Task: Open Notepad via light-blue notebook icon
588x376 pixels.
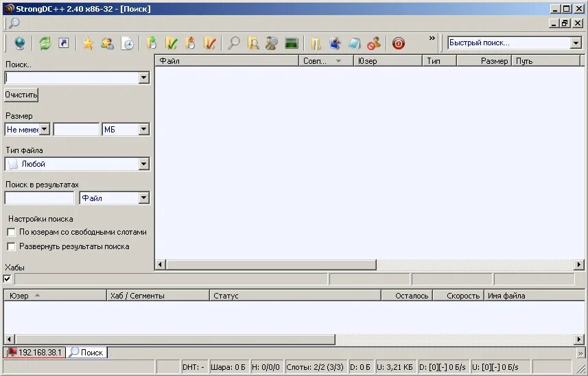Action: click(354, 43)
